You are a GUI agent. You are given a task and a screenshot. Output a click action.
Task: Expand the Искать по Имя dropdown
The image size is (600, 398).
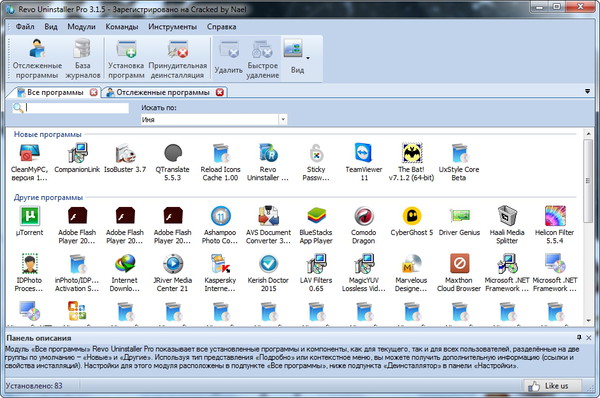point(283,119)
